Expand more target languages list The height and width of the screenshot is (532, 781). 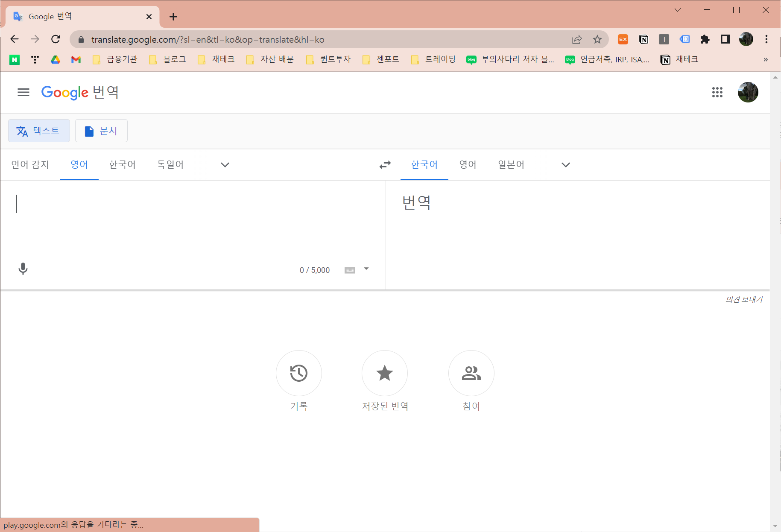[566, 165]
